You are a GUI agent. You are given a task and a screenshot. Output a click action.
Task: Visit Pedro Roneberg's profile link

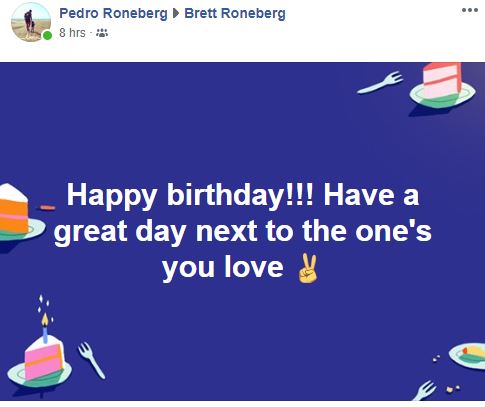113,14
